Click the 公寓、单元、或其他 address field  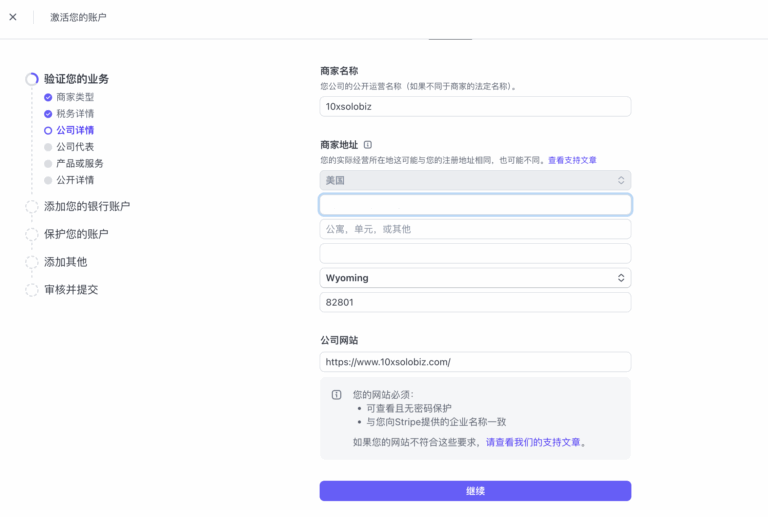(x=475, y=229)
